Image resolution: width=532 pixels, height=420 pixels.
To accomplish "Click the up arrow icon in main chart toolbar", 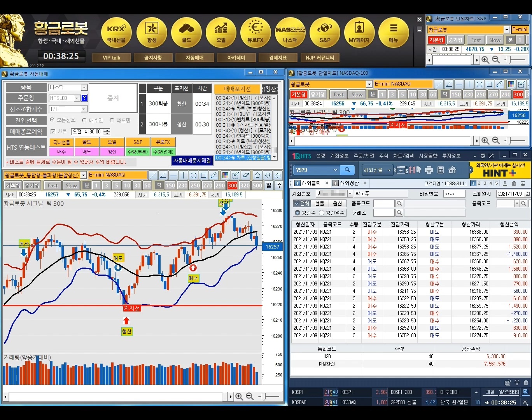I will pos(258,175).
